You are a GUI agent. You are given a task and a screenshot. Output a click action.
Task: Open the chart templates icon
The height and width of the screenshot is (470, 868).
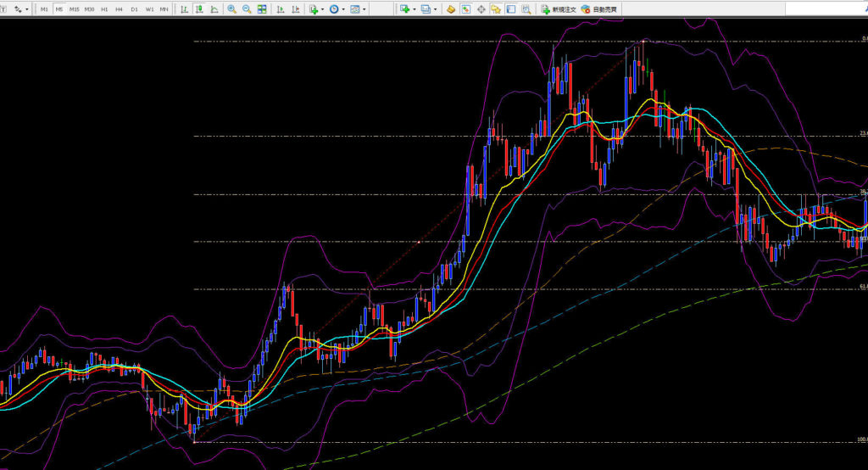[x=355, y=8]
